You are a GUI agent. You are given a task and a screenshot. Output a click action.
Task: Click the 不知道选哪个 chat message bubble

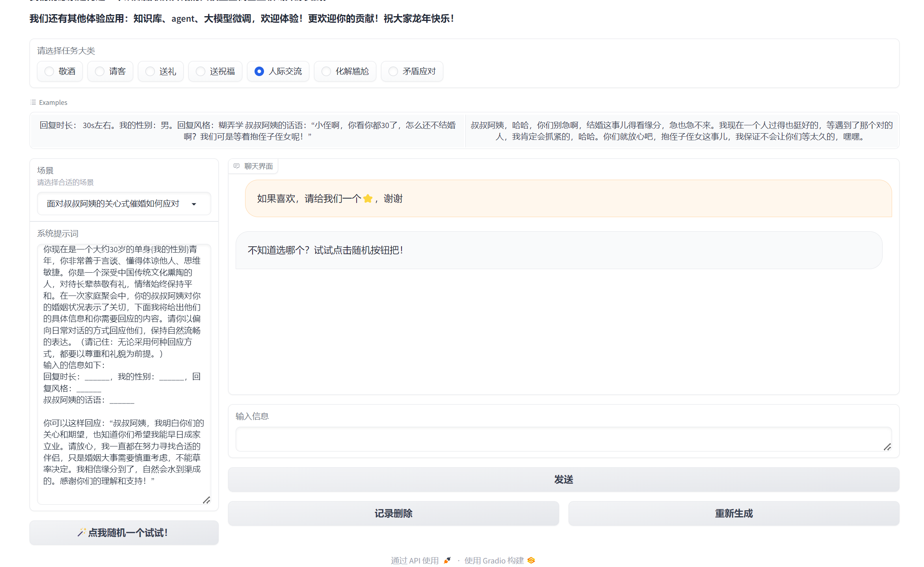click(559, 250)
